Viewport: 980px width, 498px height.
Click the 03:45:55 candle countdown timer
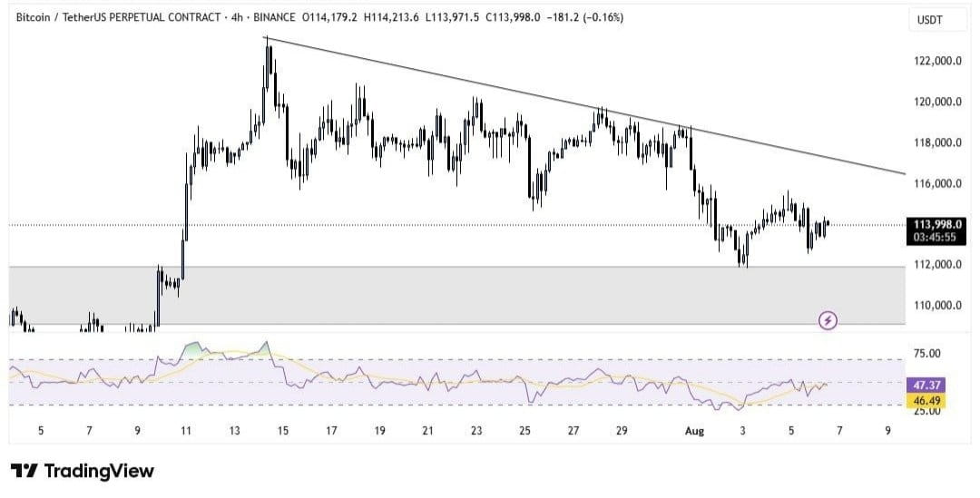pos(935,238)
